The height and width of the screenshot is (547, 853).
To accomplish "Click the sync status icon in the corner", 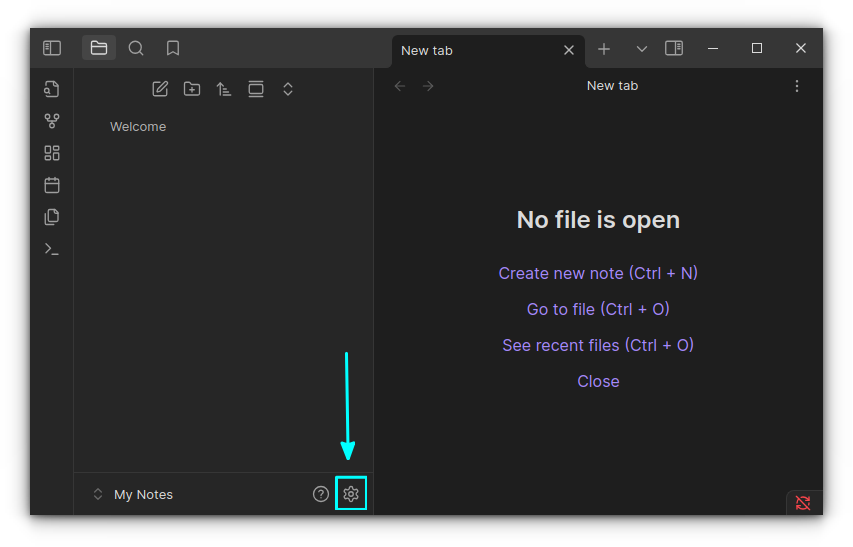I will coord(802,502).
